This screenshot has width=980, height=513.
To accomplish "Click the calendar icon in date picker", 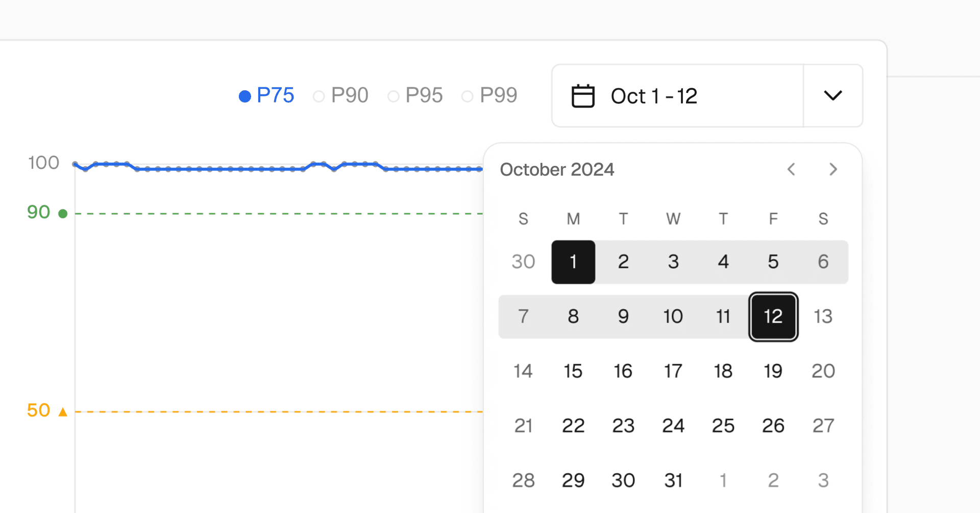I will 583,96.
